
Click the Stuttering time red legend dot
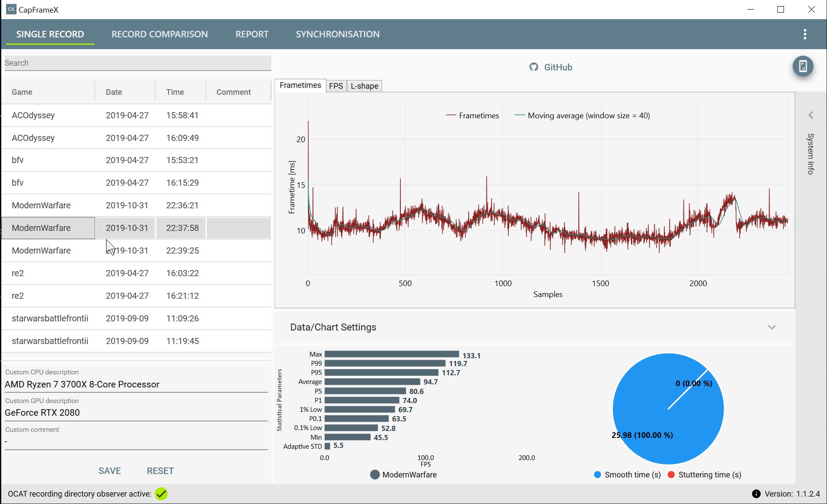(x=671, y=474)
